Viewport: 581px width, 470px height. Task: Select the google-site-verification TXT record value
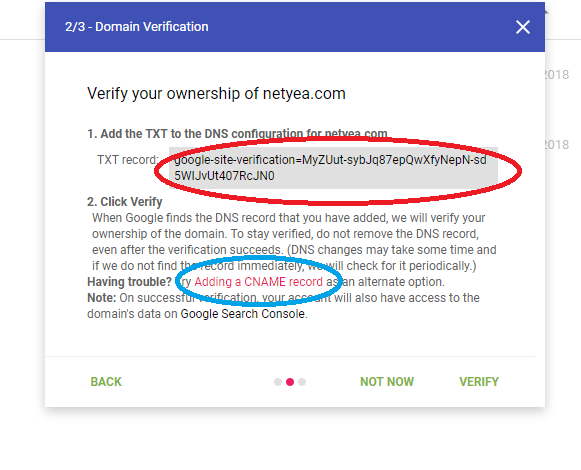(333, 168)
